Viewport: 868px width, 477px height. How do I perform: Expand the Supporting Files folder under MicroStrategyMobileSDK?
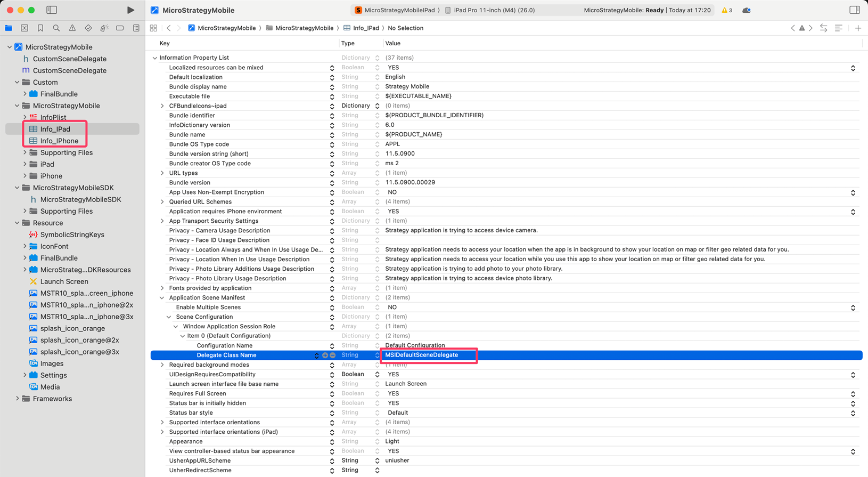(25, 212)
